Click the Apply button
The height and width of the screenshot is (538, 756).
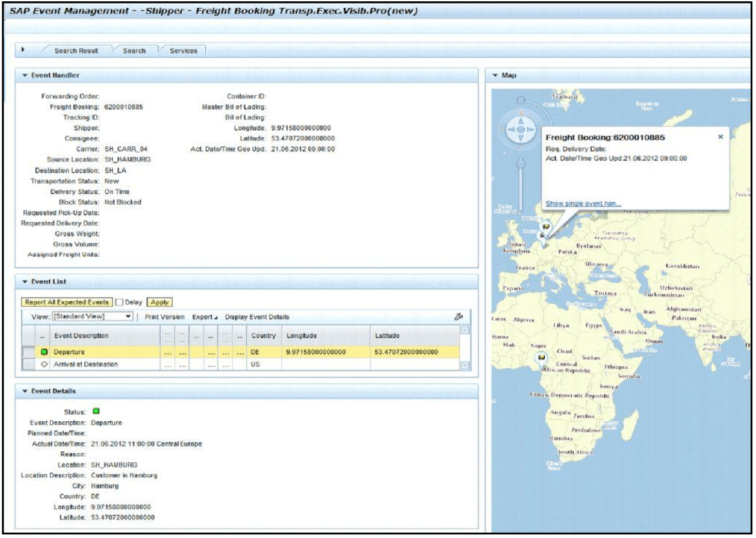[x=160, y=302]
